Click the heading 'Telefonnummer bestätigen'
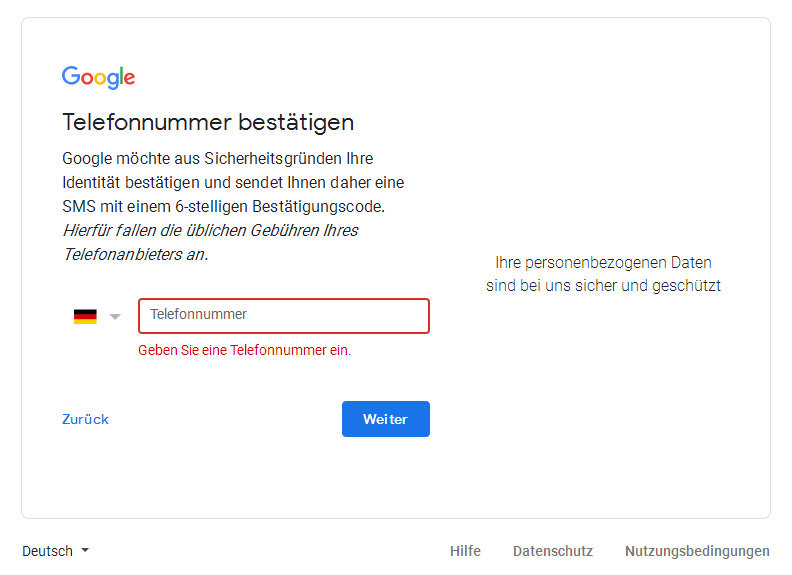 (208, 123)
